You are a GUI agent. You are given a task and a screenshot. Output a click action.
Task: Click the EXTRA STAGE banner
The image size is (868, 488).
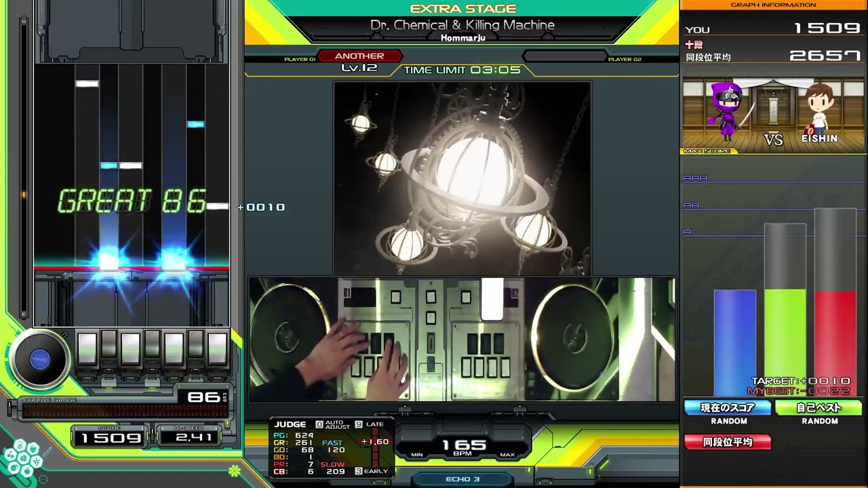point(463,9)
